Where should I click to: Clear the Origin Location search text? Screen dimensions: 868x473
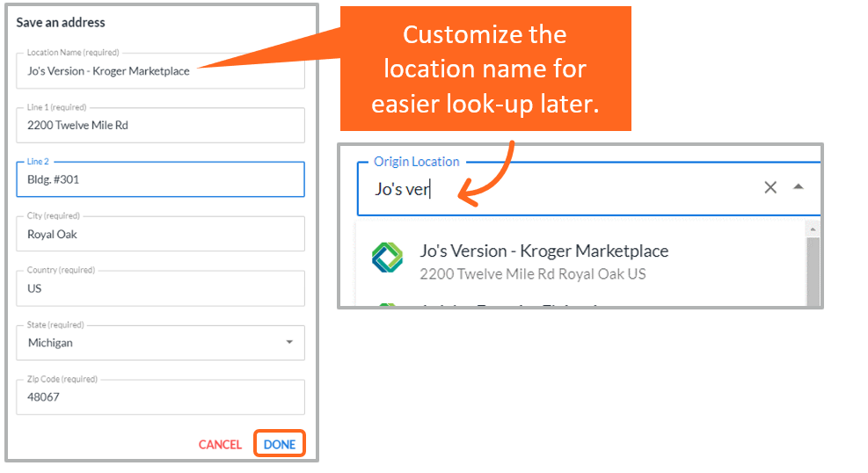point(770,187)
